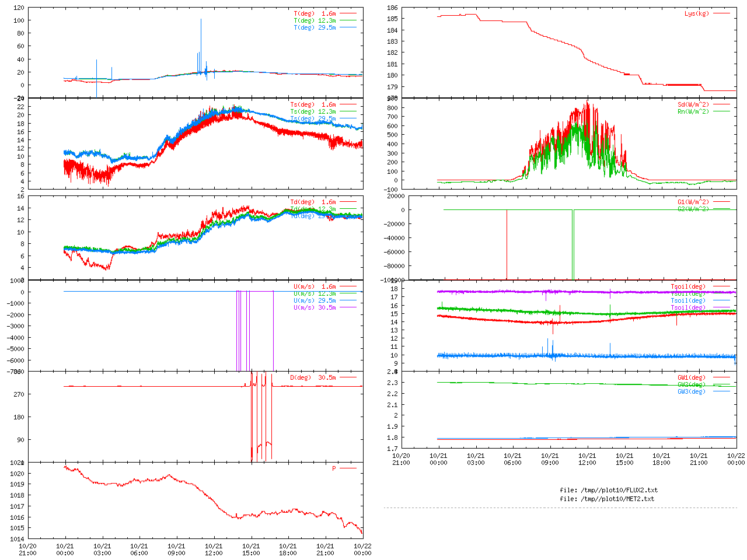747x560 pixels.
Task: Click the blue GW3(deg) legend line sample
Action: pyautogui.click(x=721, y=391)
